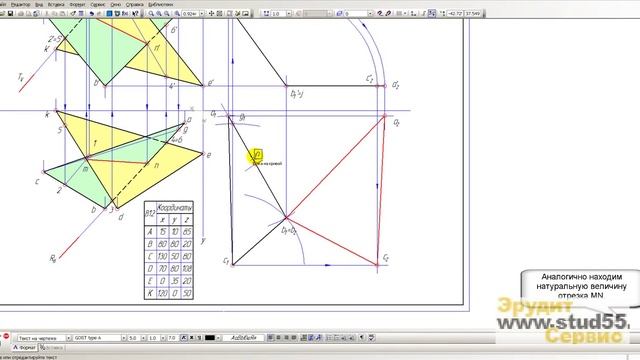Image resolution: width=640 pixels, height=360 pixels.
Task: Open the Формат menu
Action: coord(77,4)
